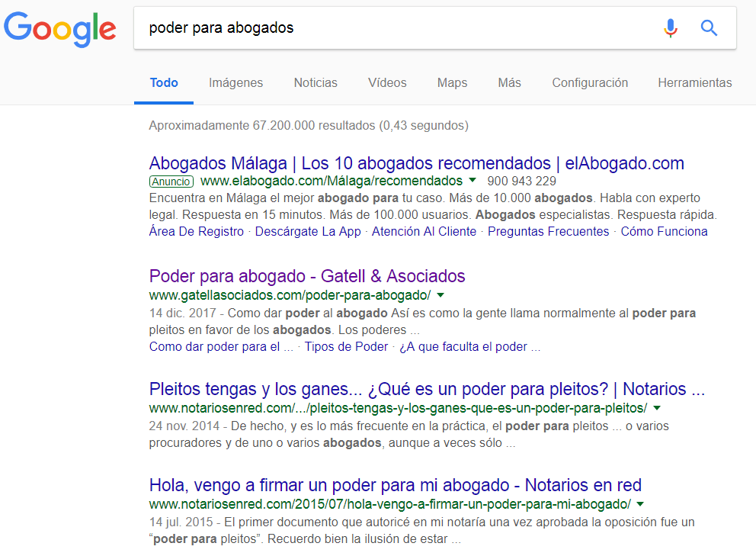Open 'Hola, vengo a firmar un poder' result

pos(396,485)
